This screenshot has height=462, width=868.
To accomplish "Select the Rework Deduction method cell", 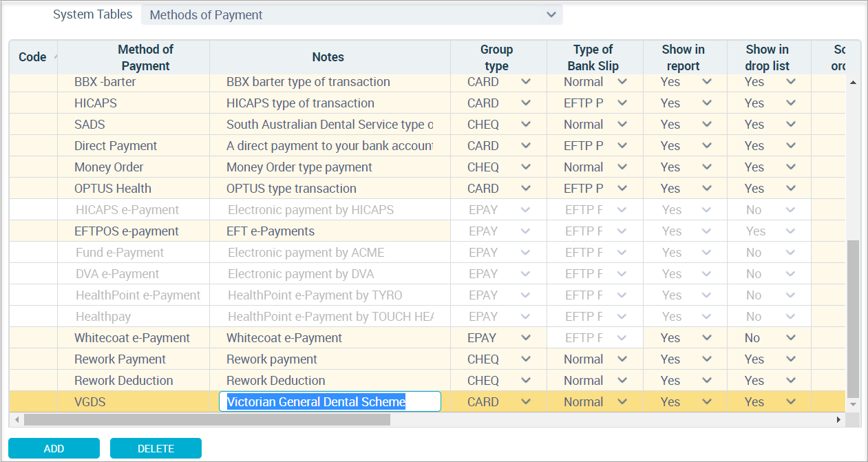I will (x=134, y=380).
